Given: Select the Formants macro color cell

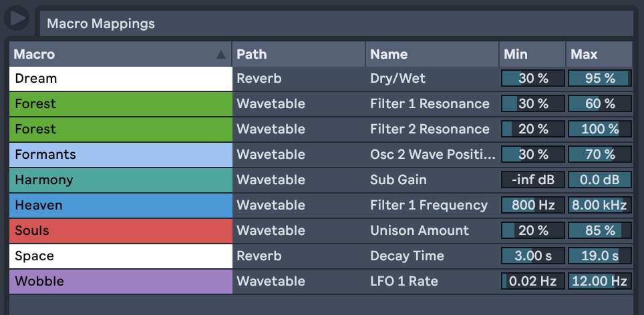Looking at the screenshot, I should point(120,155).
